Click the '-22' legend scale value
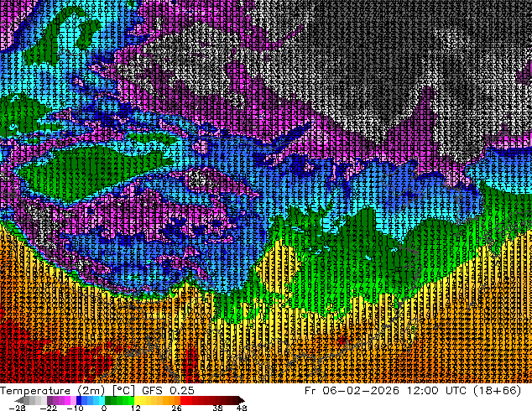532x411 pixels. point(49,408)
